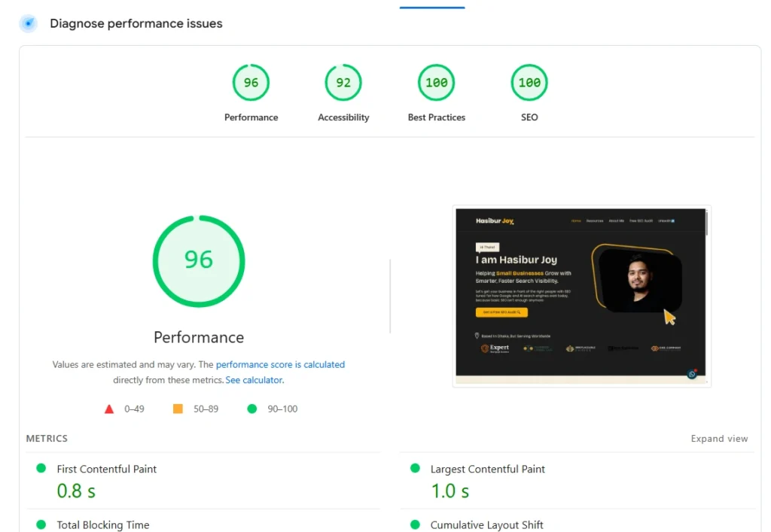
Task: Click the large circular Performance progress ring
Action: 199,260
